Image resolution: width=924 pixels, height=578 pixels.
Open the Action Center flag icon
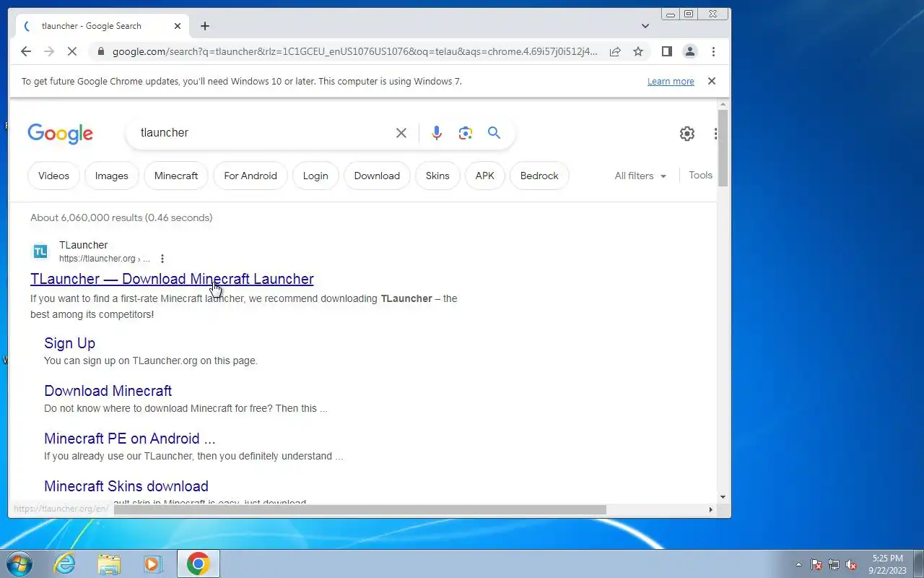point(816,564)
